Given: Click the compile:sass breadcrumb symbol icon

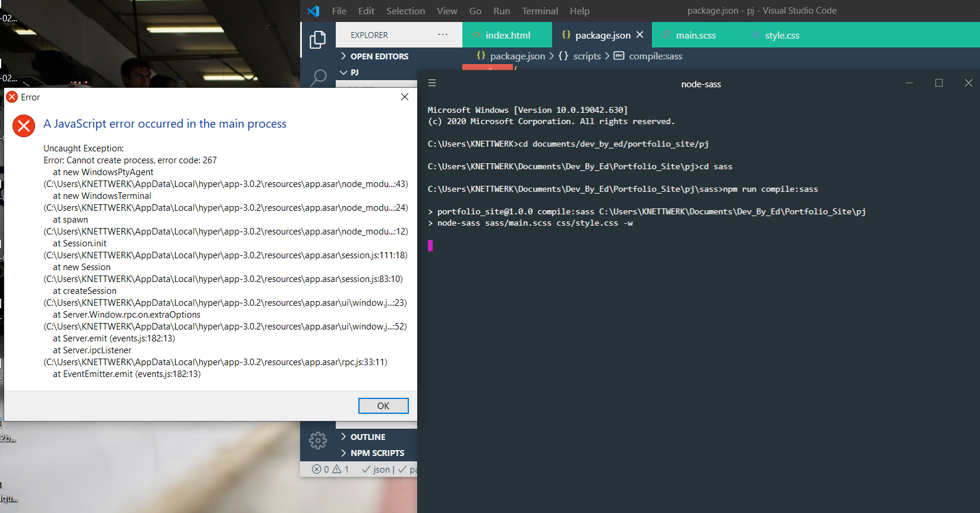Looking at the screenshot, I should click(619, 56).
